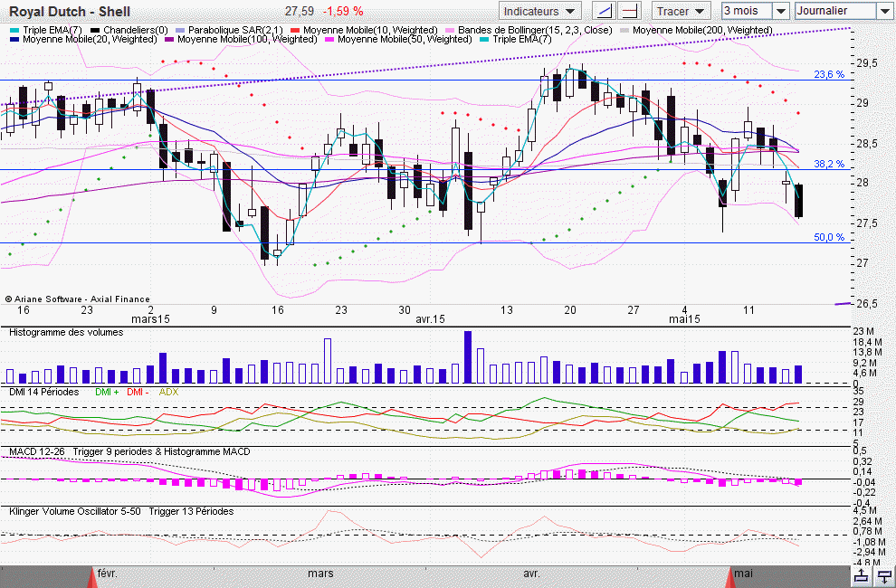896x588 pixels.
Task: Click the 26,5 price axis label
Action: [867, 303]
